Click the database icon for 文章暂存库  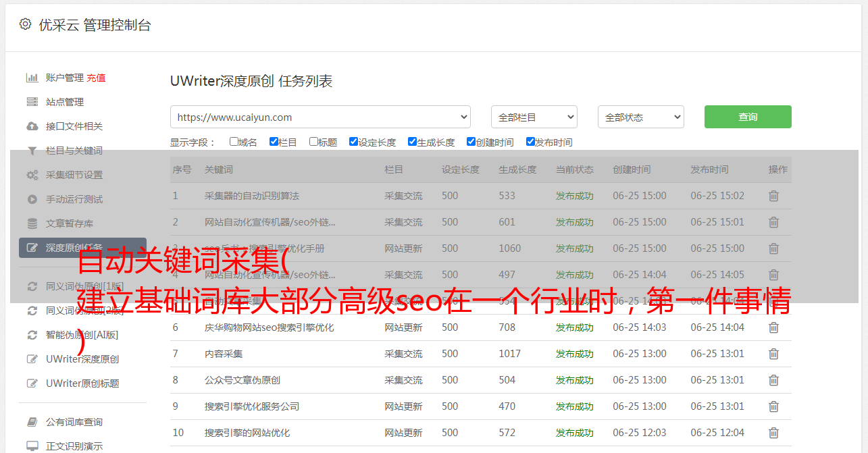[32, 223]
